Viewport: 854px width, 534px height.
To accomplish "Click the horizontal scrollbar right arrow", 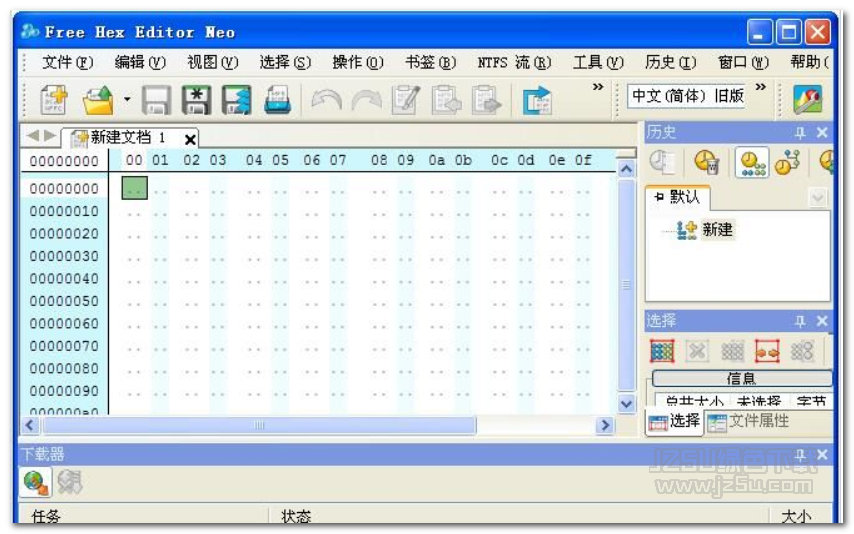I will (605, 425).
